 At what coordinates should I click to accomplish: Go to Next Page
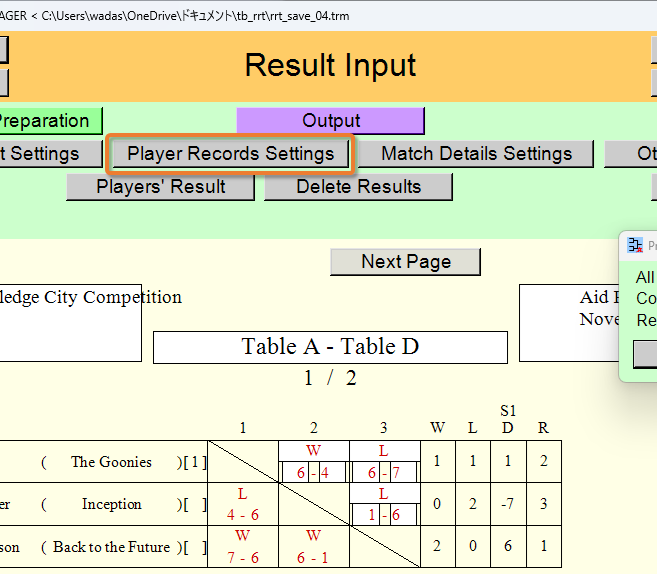[405, 262]
